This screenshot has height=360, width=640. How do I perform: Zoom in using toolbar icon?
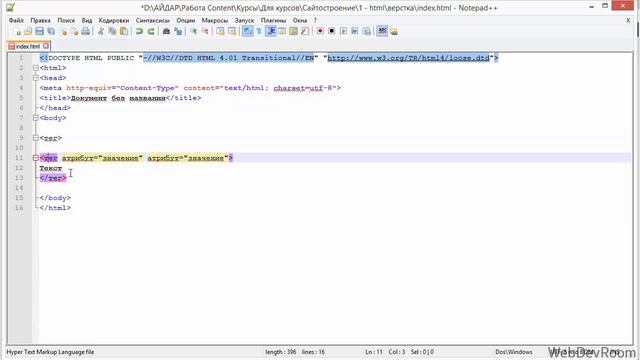pyautogui.click(x=193, y=31)
